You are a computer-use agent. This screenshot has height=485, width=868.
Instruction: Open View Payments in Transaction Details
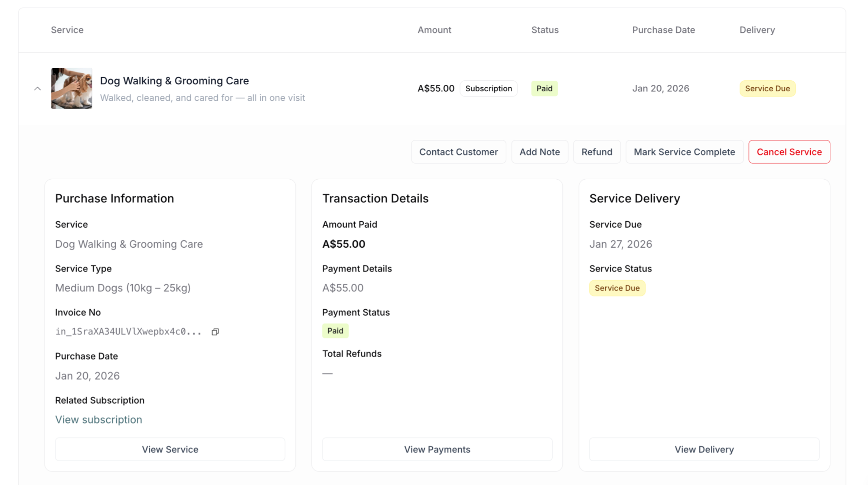[437, 449]
